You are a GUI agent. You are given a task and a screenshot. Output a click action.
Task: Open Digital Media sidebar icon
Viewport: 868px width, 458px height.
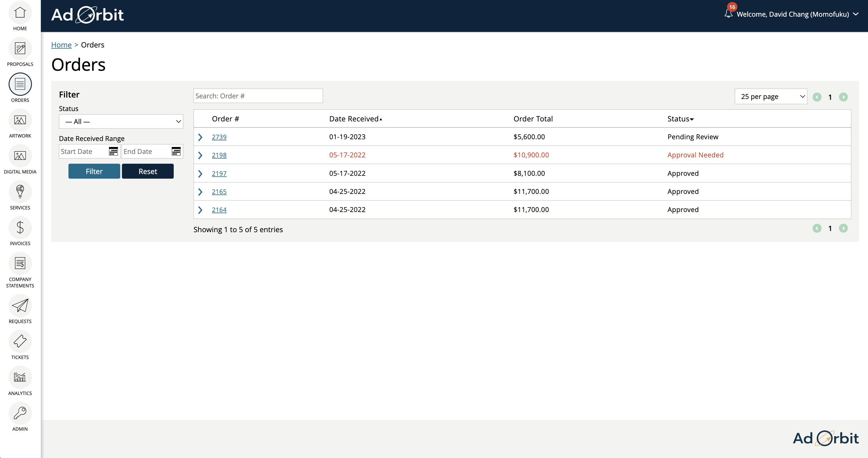point(20,156)
